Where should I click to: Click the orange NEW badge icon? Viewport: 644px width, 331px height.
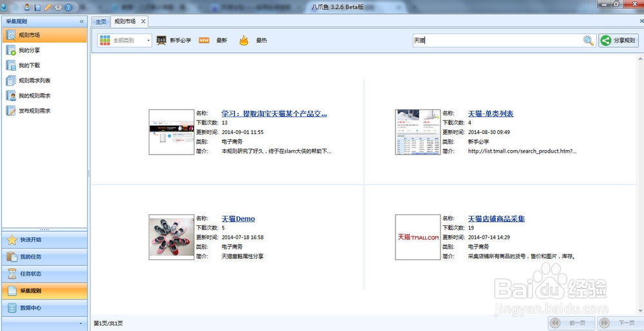(x=204, y=40)
